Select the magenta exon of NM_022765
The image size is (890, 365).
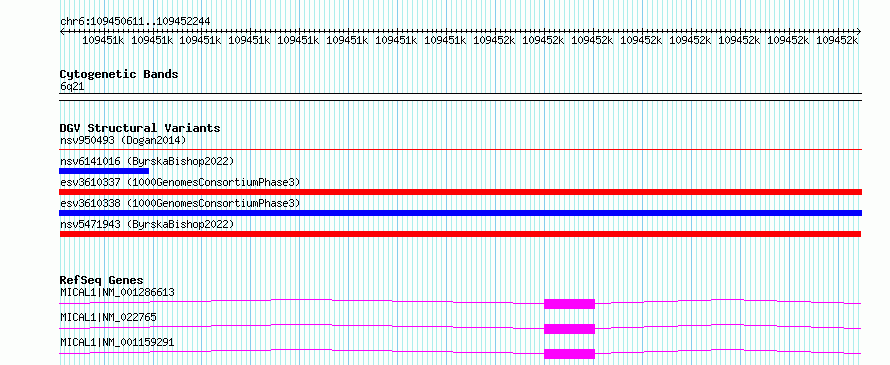[569, 329]
